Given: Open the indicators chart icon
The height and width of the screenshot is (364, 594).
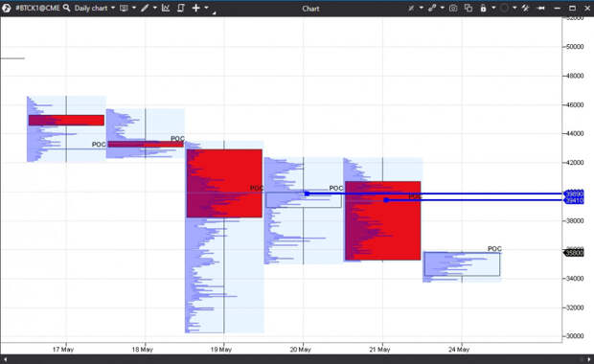Looking at the screenshot, I should coord(166,8).
